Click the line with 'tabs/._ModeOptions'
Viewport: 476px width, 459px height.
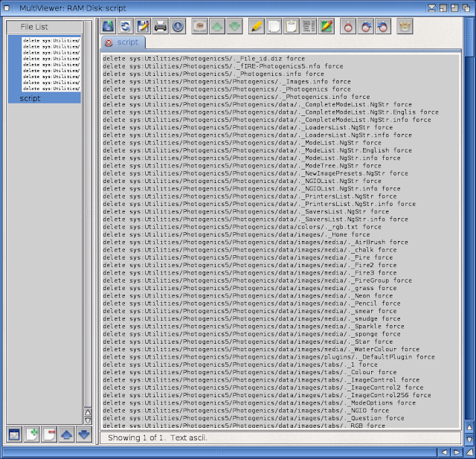(259, 403)
